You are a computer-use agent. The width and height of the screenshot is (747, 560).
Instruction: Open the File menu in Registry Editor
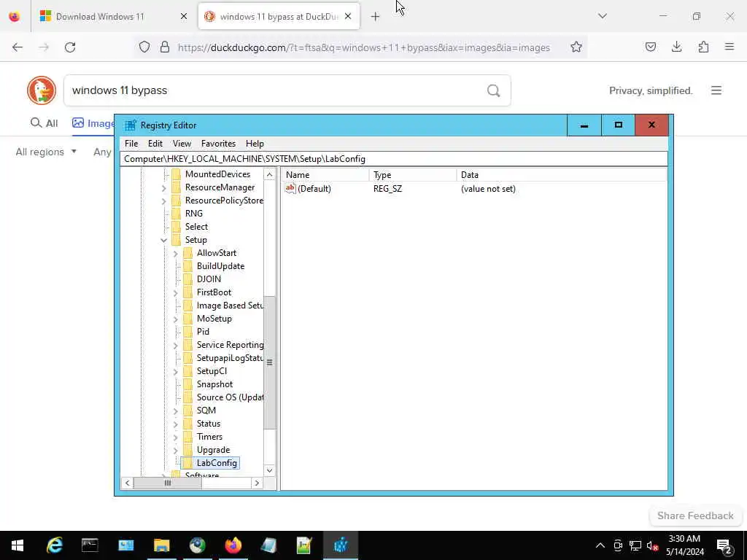click(131, 144)
